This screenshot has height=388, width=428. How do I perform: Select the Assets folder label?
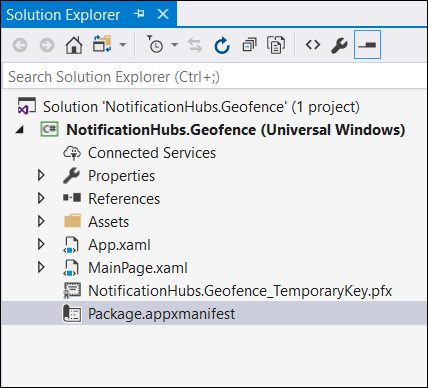(108, 222)
